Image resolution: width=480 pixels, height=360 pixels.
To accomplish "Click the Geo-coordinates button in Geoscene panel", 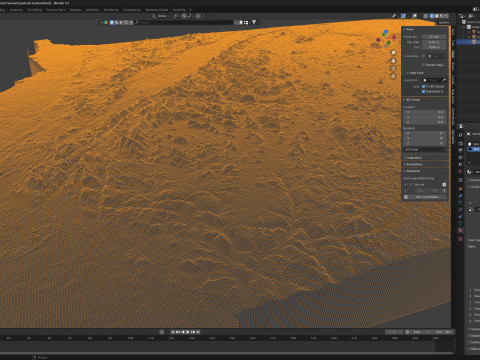I will pyautogui.click(x=427, y=197).
